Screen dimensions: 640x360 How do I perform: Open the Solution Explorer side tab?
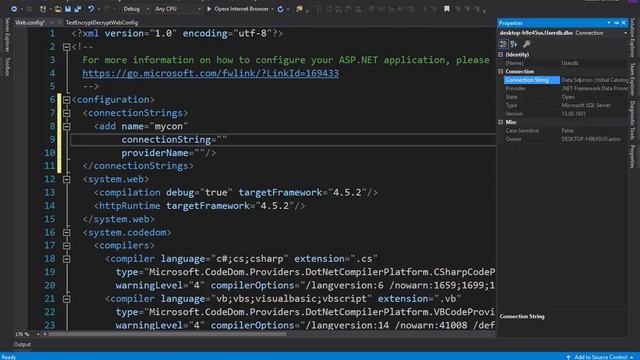tap(632, 38)
